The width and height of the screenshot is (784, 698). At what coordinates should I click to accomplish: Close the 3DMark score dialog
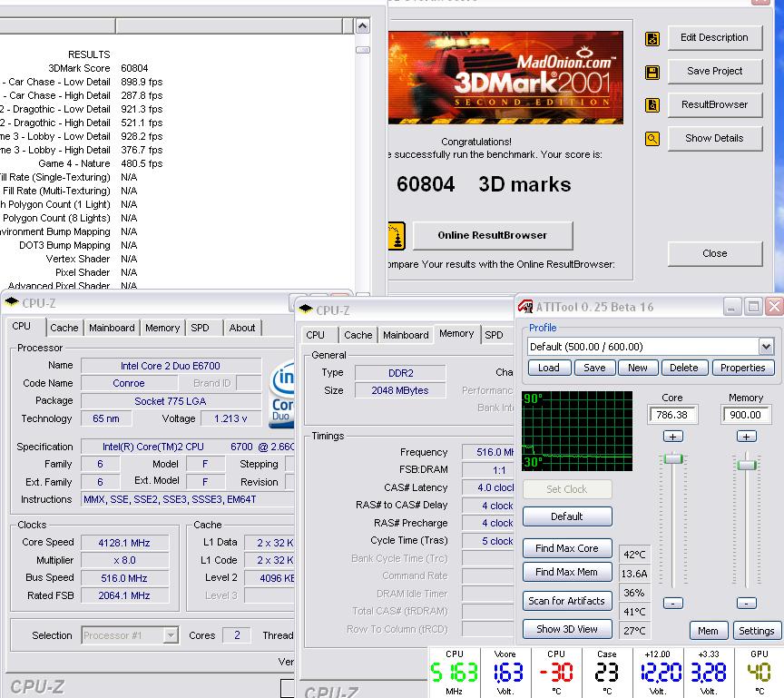pyautogui.click(x=714, y=253)
